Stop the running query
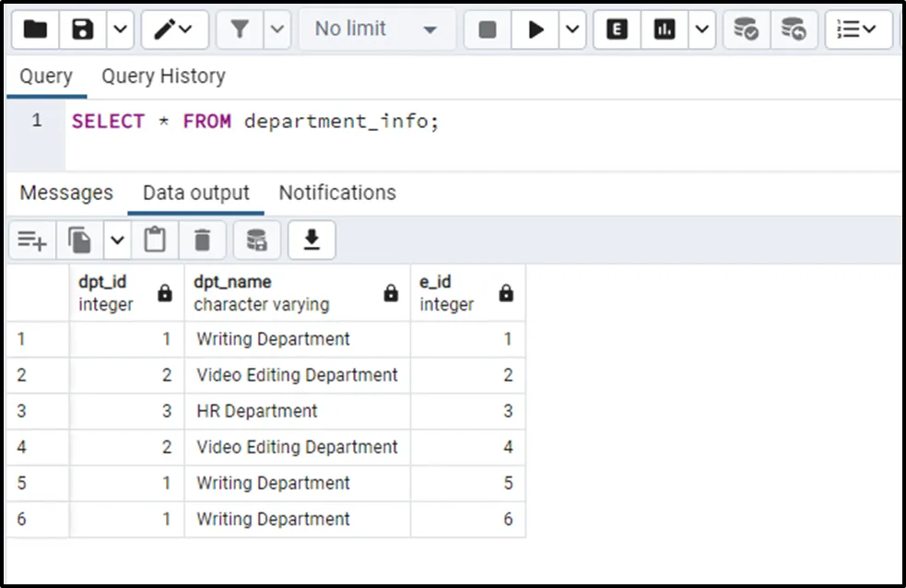 [488, 29]
